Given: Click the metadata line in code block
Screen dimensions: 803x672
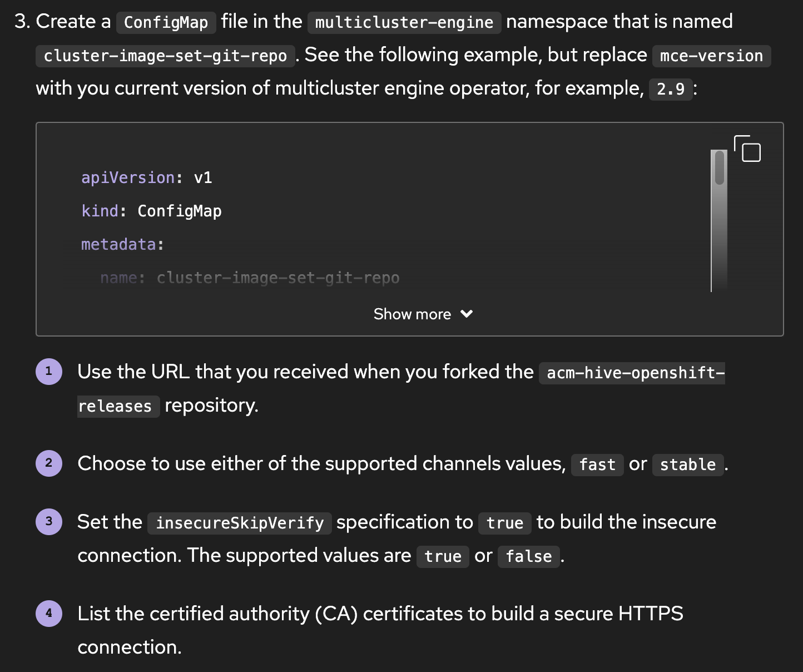Looking at the screenshot, I should (122, 244).
